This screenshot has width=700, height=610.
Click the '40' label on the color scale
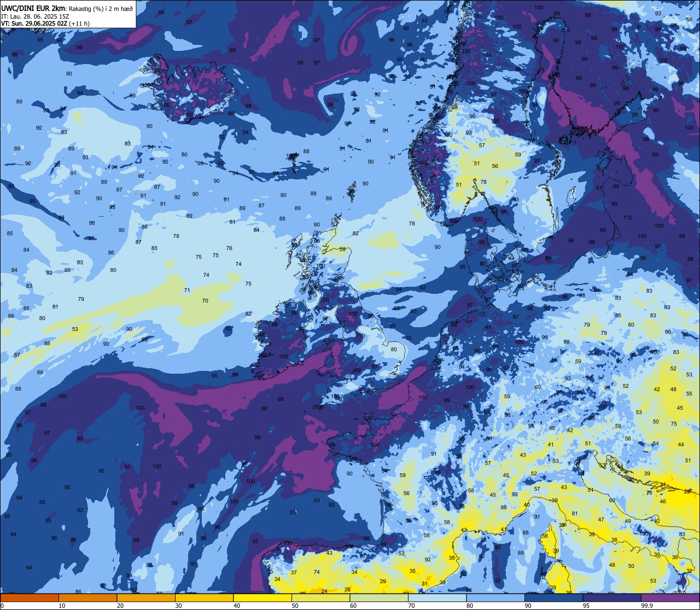coord(237,606)
